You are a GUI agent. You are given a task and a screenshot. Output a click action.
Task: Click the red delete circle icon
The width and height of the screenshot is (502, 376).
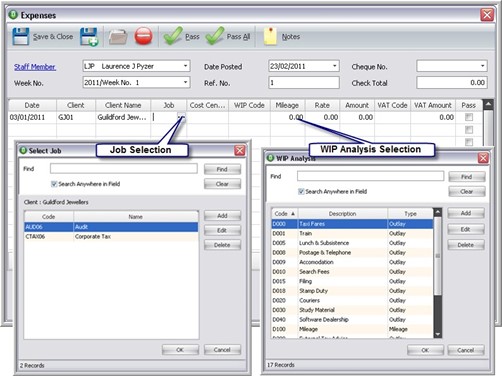(x=143, y=36)
